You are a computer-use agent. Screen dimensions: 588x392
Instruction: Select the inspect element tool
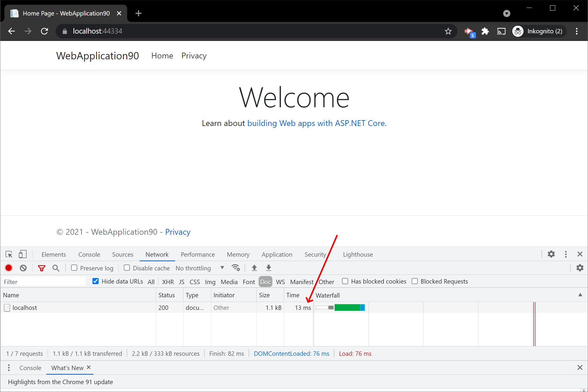point(9,254)
